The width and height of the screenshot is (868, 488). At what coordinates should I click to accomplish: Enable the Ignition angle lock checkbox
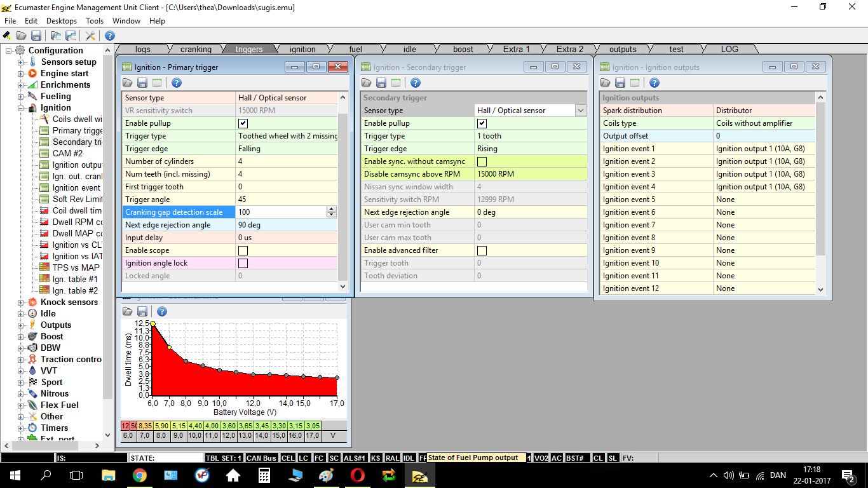(x=243, y=263)
